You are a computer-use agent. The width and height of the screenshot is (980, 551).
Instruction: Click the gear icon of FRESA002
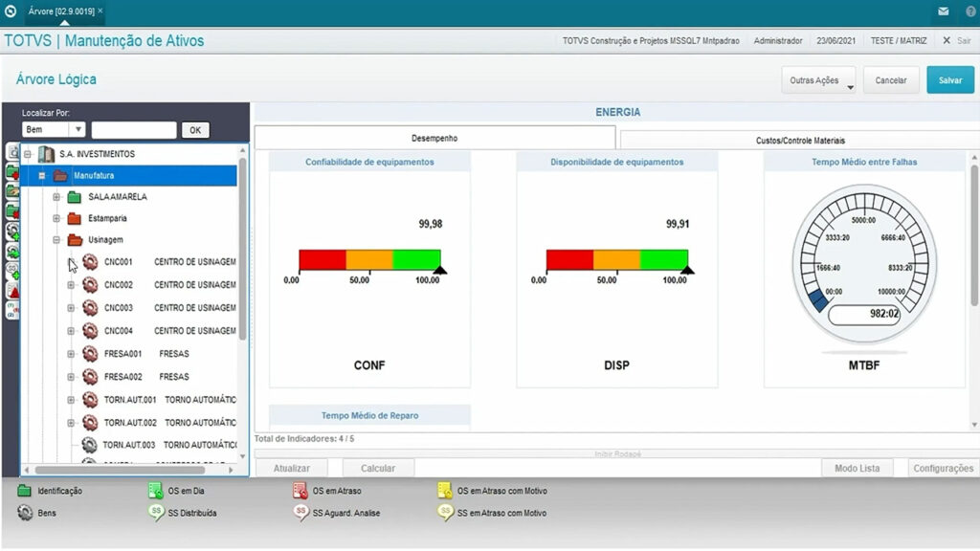pos(90,377)
